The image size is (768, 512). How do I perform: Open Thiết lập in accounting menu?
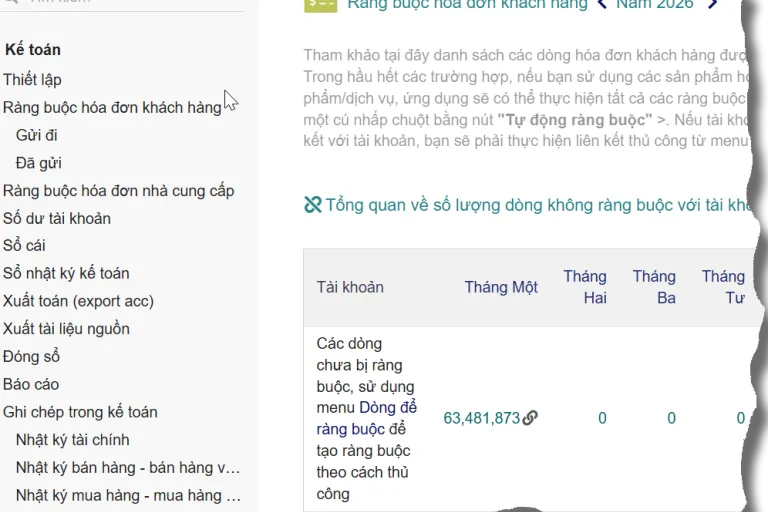(32, 80)
